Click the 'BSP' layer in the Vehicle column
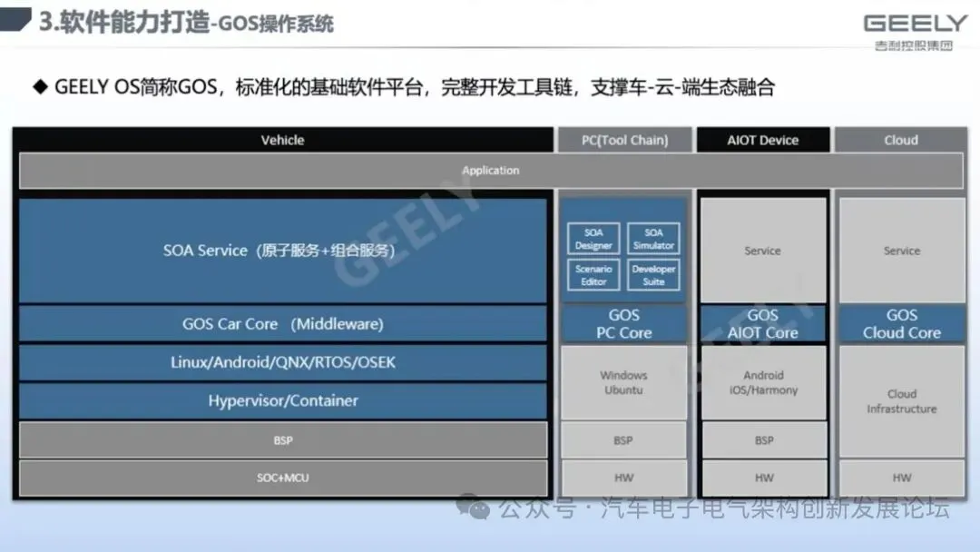Viewport: 980px width, 552px height. click(x=282, y=440)
